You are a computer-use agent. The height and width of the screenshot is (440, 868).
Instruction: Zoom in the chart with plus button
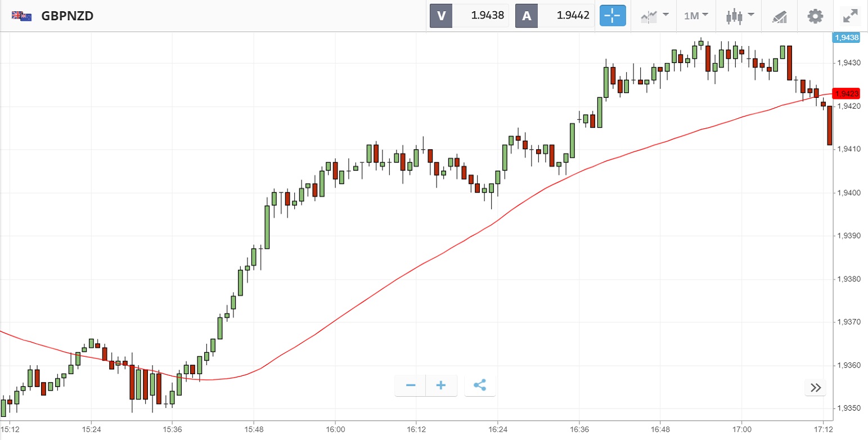[x=441, y=385]
